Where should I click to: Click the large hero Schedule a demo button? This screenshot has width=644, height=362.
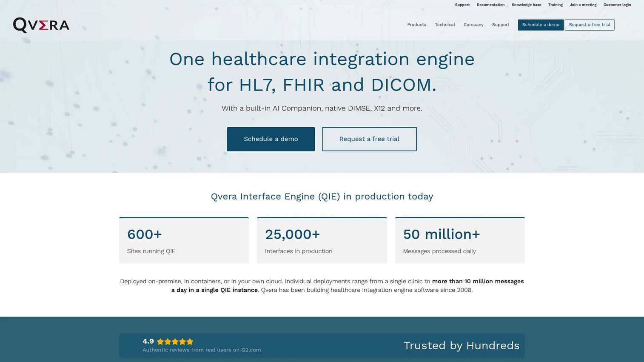pyautogui.click(x=271, y=139)
